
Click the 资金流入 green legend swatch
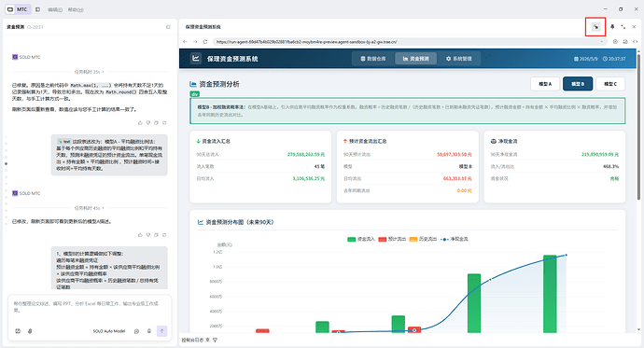tap(352, 239)
